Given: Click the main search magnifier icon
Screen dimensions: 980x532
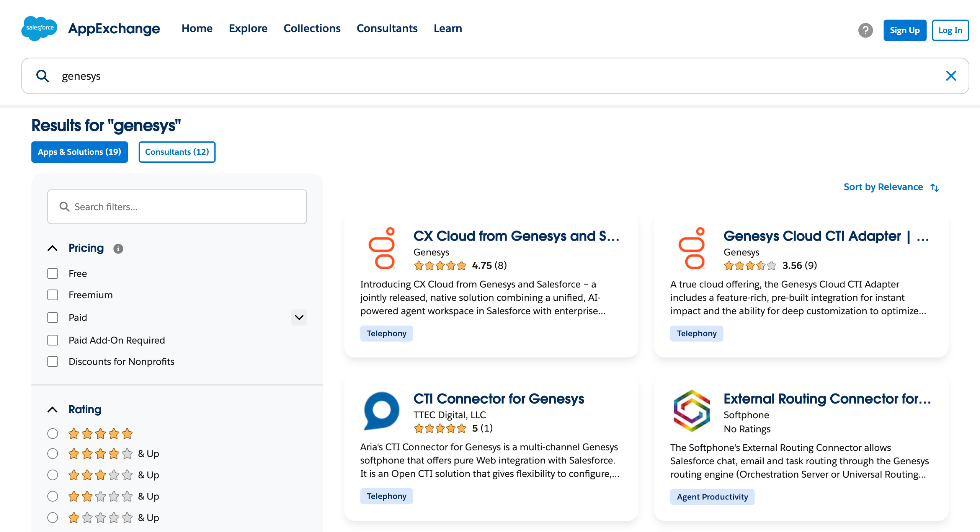Looking at the screenshot, I should [x=42, y=76].
